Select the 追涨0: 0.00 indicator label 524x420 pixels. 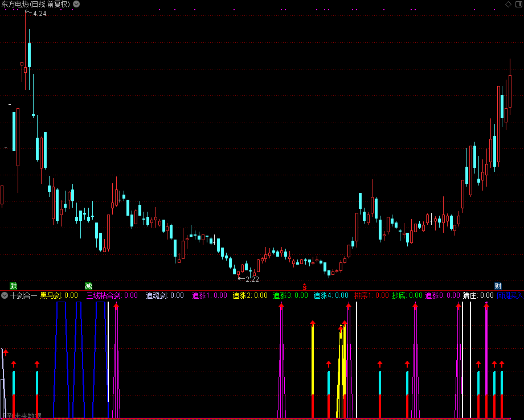[443, 295]
